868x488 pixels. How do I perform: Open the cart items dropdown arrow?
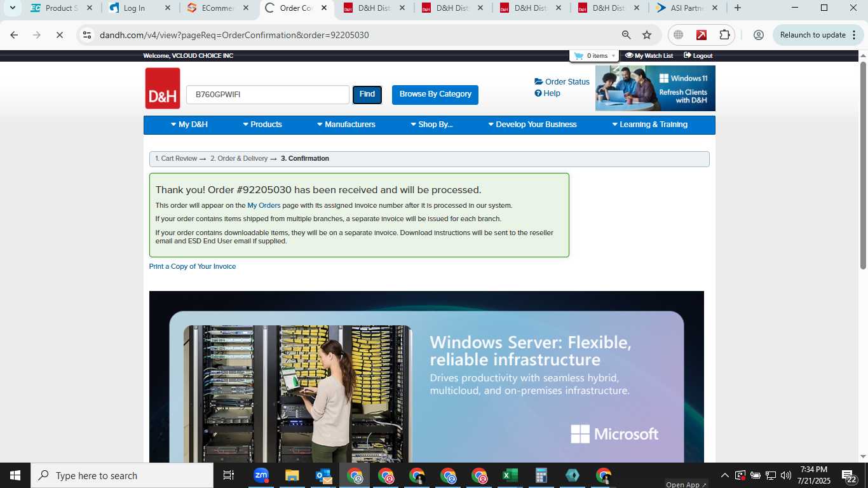(x=613, y=56)
